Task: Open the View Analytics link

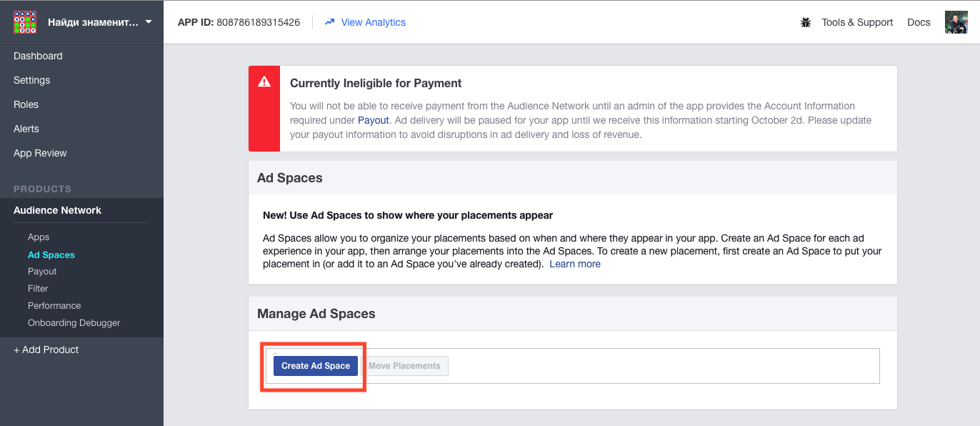Action: [x=373, y=22]
